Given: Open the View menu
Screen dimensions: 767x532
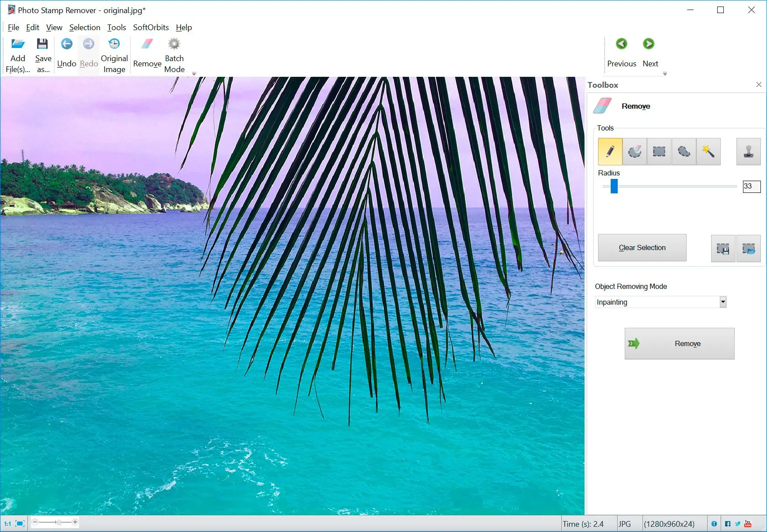Looking at the screenshot, I should point(54,27).
